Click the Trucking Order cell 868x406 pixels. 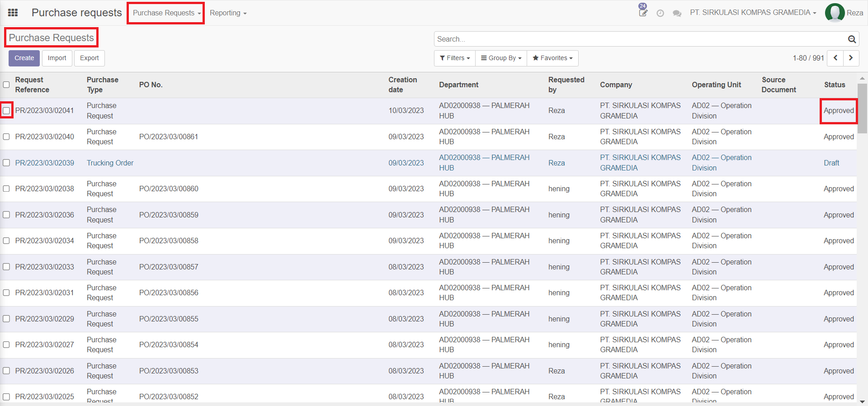click(110, 163)
